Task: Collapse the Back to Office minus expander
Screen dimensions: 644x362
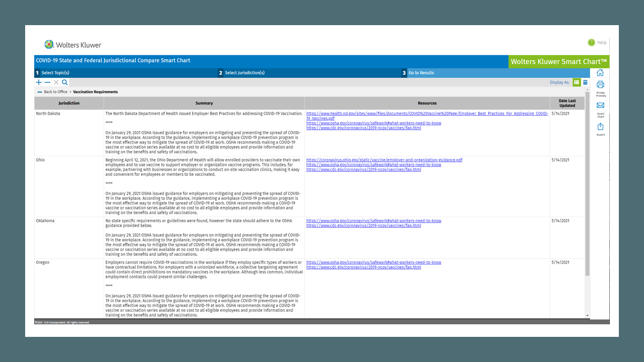Action: 39,92
